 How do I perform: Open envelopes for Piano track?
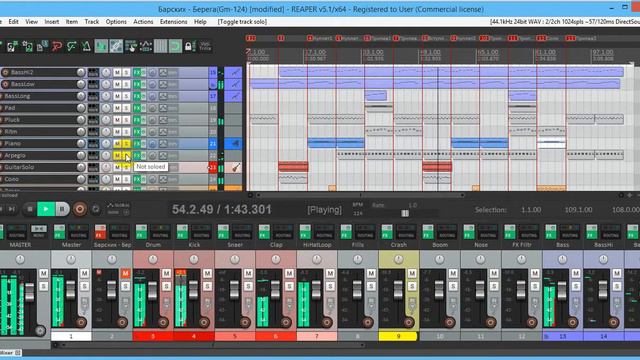click(163, 143)
